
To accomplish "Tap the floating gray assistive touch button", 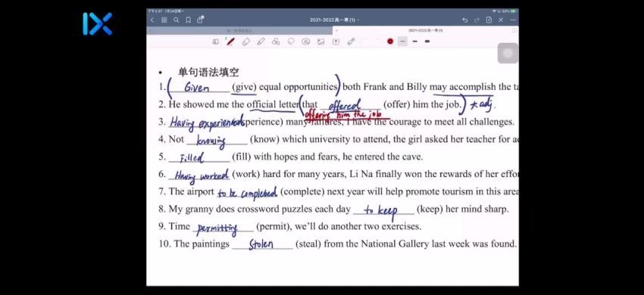I will pos(508,54).
